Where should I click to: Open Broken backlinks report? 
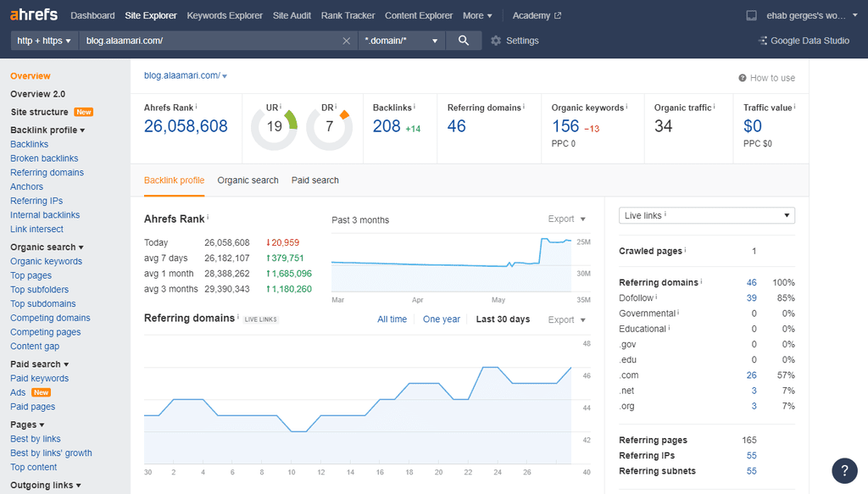[x=44, y=158]
